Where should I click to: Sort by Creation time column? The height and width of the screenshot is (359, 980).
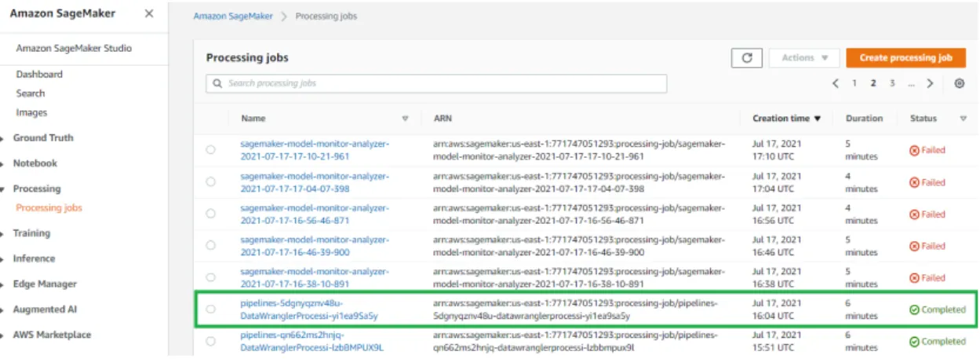click(x=786, y=119)
